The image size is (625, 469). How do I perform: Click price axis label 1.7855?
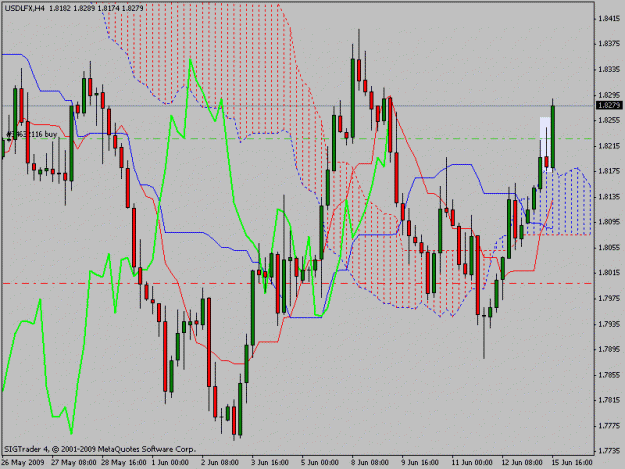pyautogui.click(x=609, y=375)
